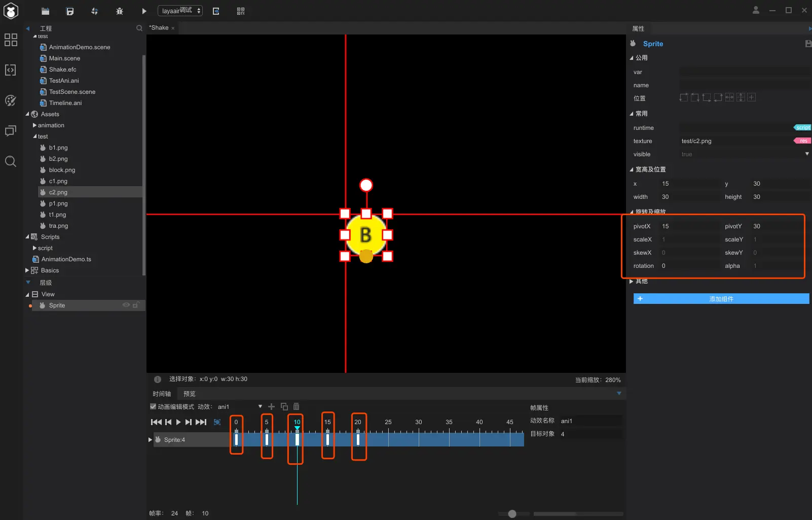The height and width of the screenshot is (520, 812).
Task: Collapse the Assets tree folder
Action: click(27, 114)
